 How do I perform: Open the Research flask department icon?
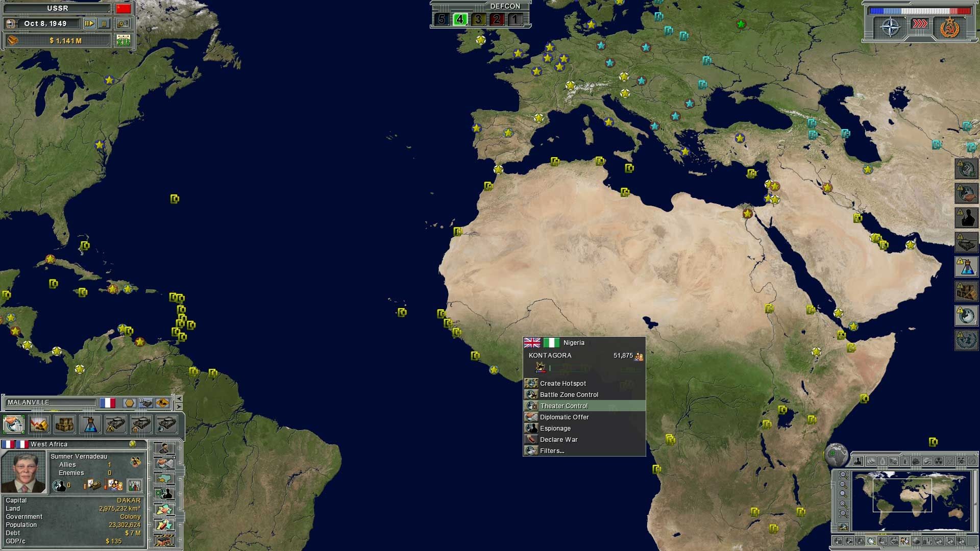pos(90,424)
